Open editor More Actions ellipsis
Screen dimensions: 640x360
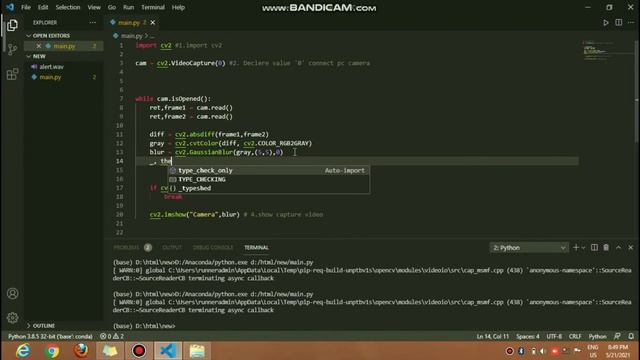(631, 22)
